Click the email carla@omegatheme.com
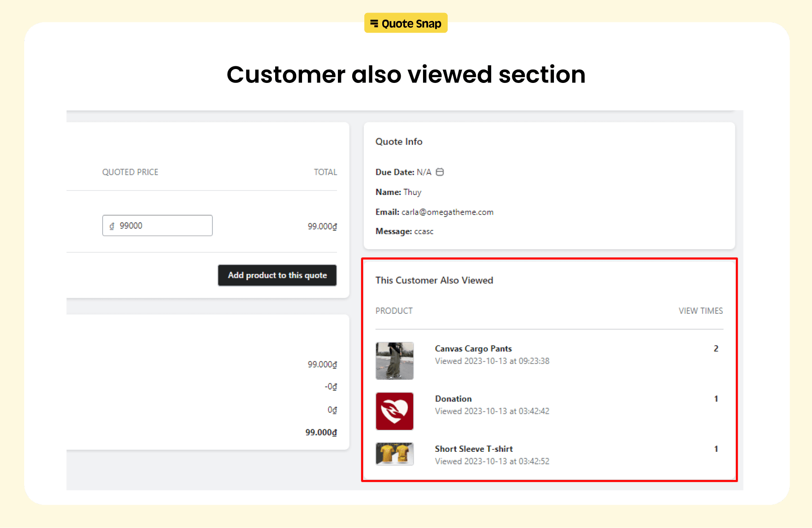Viewport: 812px width, 528px height. click(447, 212)
